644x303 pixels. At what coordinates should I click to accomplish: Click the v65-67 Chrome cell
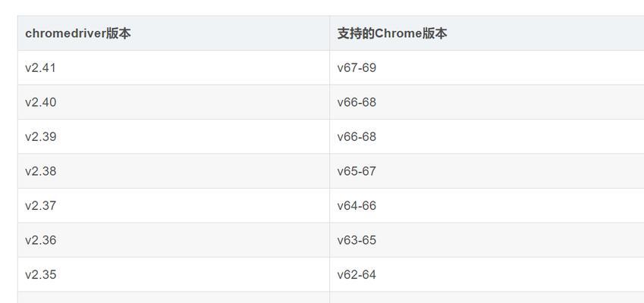pos(487,171)
